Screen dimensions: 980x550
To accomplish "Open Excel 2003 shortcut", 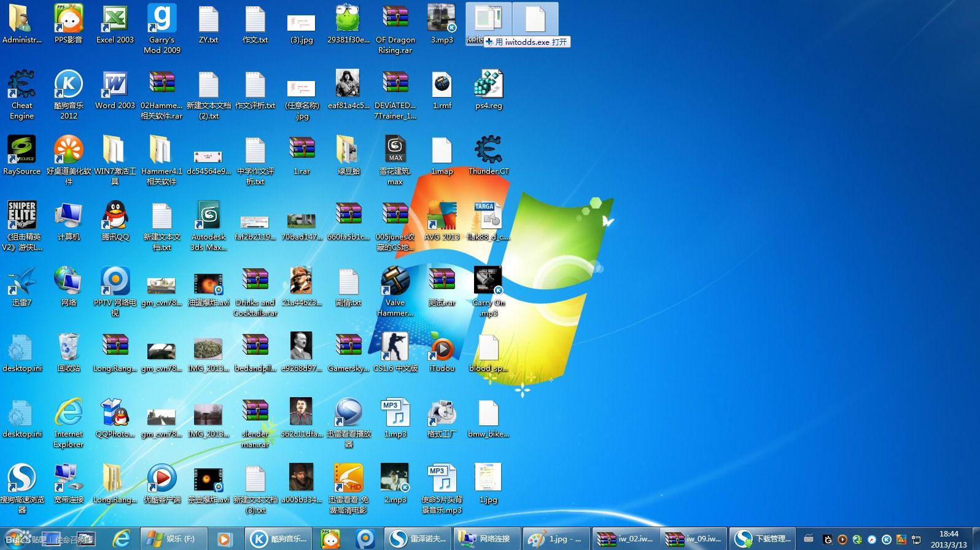I will coord(115,25).
